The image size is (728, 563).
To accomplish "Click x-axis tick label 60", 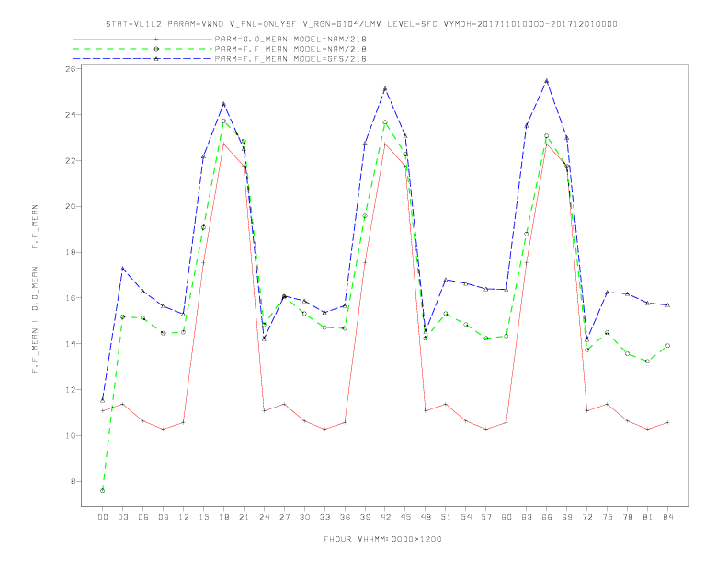I will tap(506, 517).
